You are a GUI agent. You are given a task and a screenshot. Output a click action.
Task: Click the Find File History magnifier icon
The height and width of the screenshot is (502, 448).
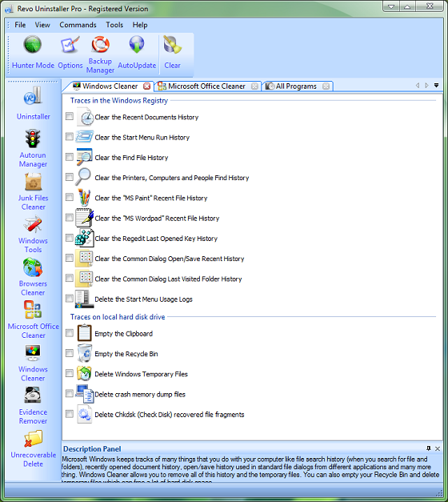pyautogui.click(x=85, y=157)
